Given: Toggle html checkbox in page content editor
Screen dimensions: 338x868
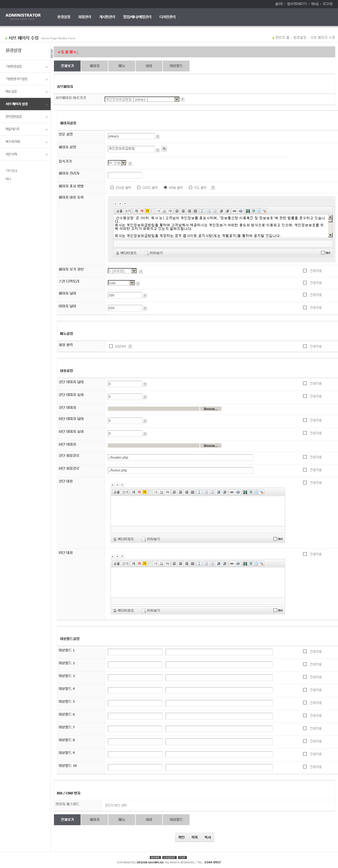Looking at the screenshot, I should [x=323, y=253].
